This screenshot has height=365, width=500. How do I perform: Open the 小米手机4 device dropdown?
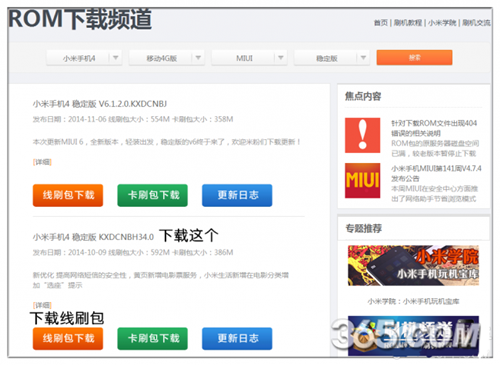point(84,58)
